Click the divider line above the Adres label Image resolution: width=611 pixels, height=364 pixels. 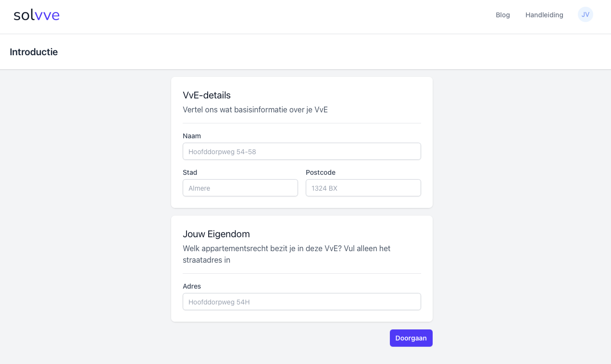[301, 274]
